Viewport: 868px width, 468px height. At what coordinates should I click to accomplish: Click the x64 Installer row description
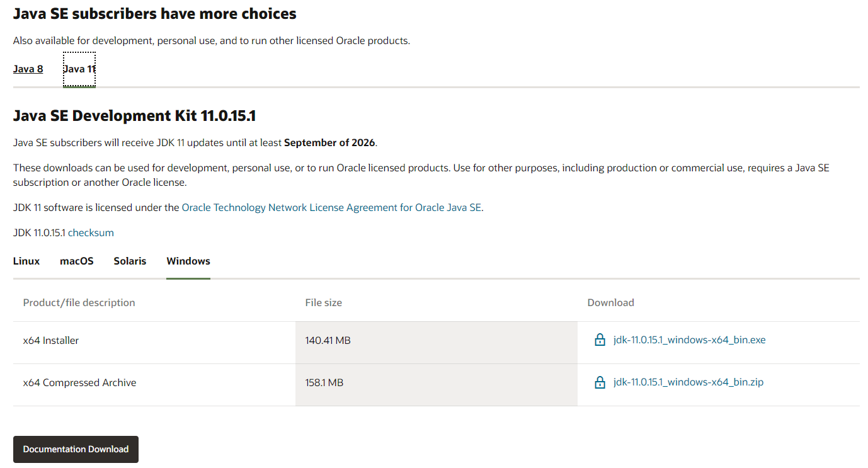tap(51, 340)
